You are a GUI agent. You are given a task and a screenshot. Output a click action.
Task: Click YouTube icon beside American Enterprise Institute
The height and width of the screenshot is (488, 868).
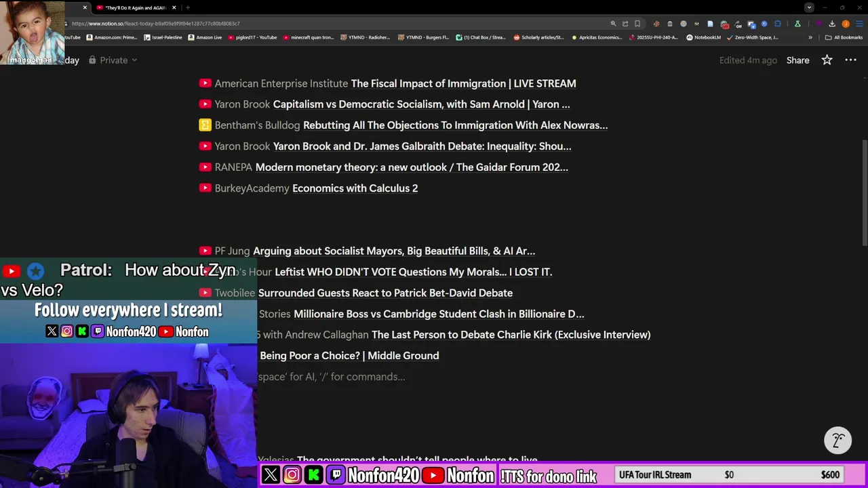coord(205,83)
